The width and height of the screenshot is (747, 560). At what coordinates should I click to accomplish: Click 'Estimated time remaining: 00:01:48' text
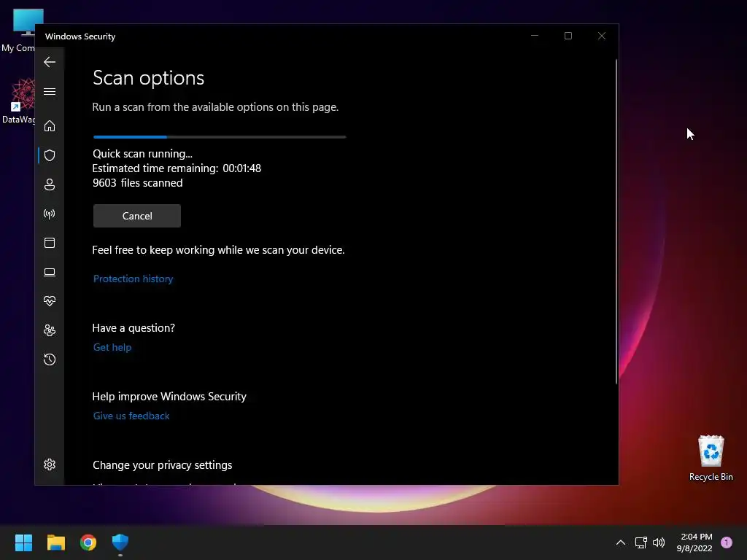coord(177,168)
